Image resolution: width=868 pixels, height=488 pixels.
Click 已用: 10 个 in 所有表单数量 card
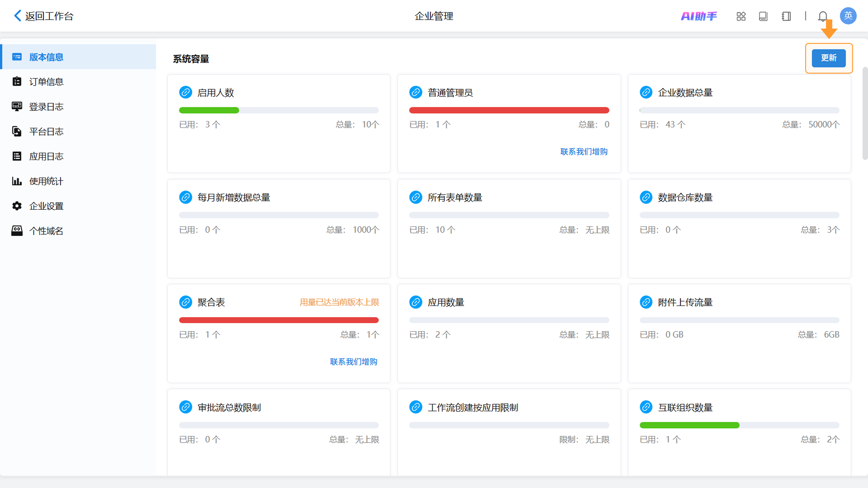coord(432,230)
